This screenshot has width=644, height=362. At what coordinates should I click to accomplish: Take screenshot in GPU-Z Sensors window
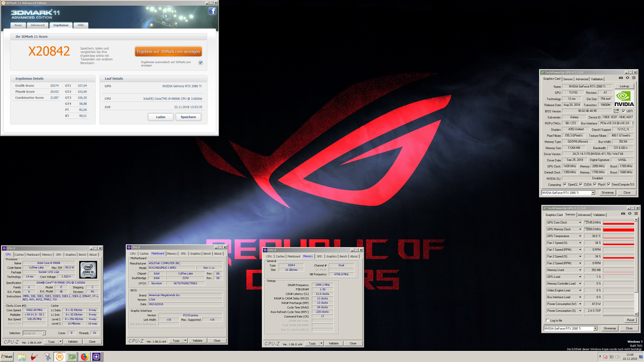tap(623, 214)
